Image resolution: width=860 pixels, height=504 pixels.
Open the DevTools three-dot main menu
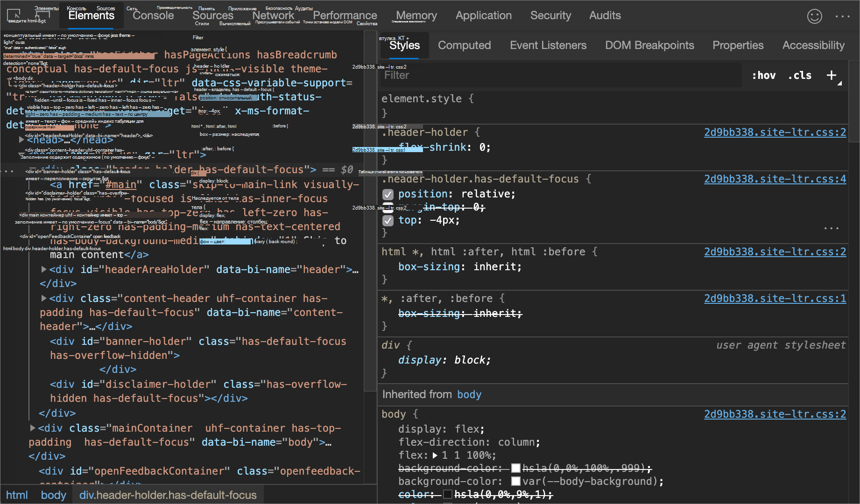(x=842, y=16)
